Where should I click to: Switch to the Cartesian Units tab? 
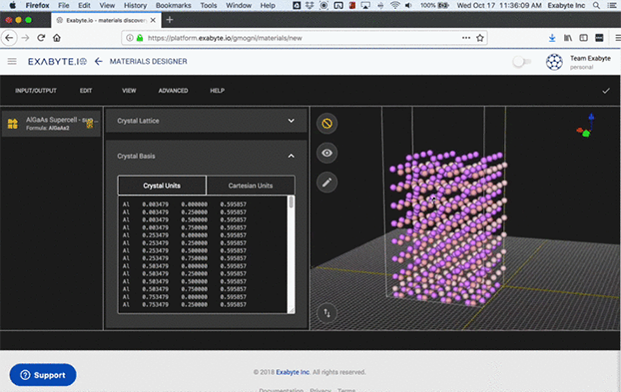tap(250, 185)
